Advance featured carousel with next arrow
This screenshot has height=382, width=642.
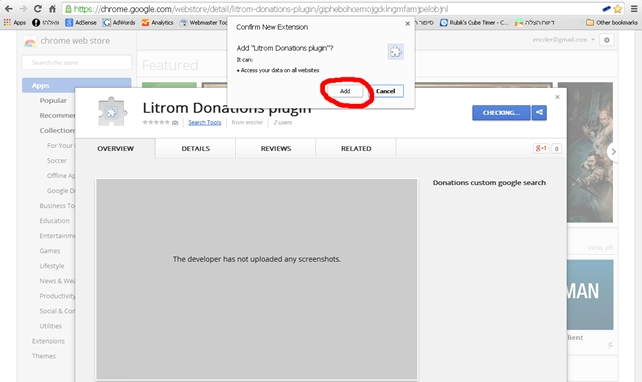tap(613, 151)
